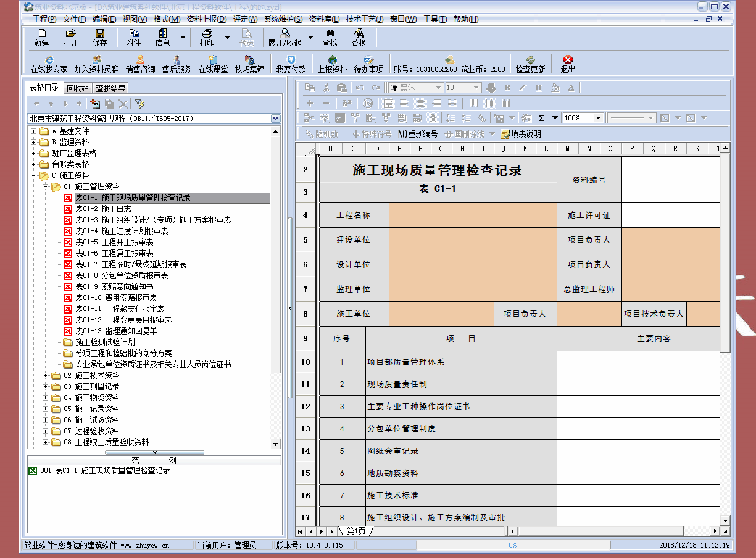The width and height of the screenshot is (756, 558).
Task: Open 填表说明 form-filling instructions
Action: coord(521,134)
